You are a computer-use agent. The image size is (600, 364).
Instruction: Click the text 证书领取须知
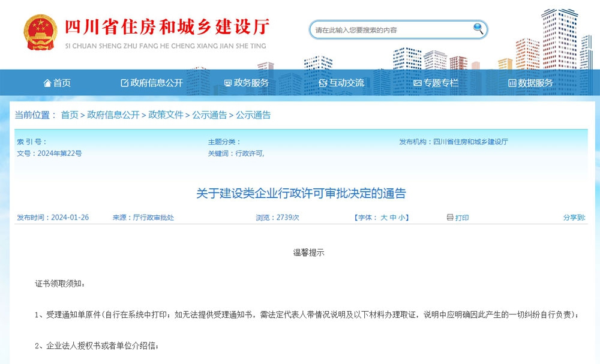(59, 284)
